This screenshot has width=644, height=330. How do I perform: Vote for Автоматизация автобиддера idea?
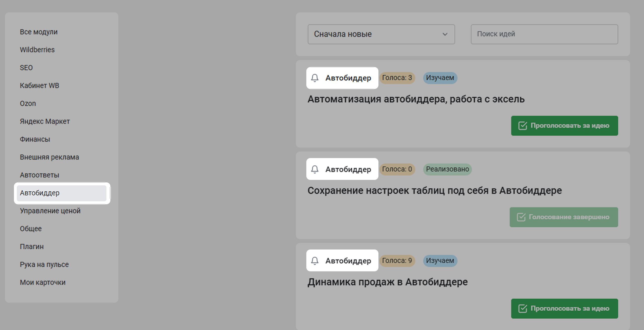(564, 126)
